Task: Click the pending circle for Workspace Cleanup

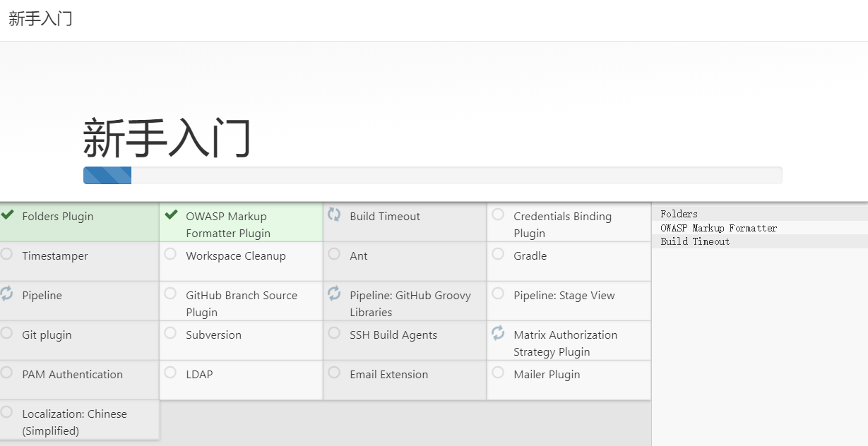Action: click(x=170, y=253)
